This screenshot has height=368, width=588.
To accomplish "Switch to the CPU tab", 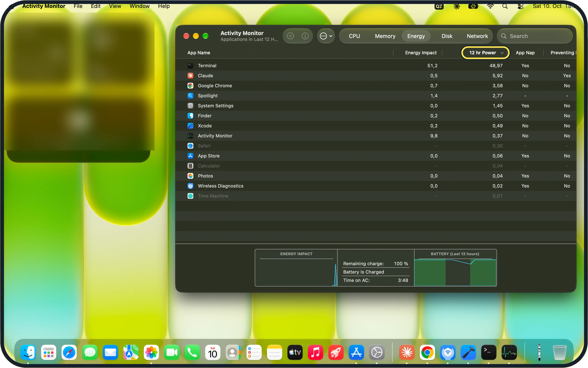I will coord(354,36).
